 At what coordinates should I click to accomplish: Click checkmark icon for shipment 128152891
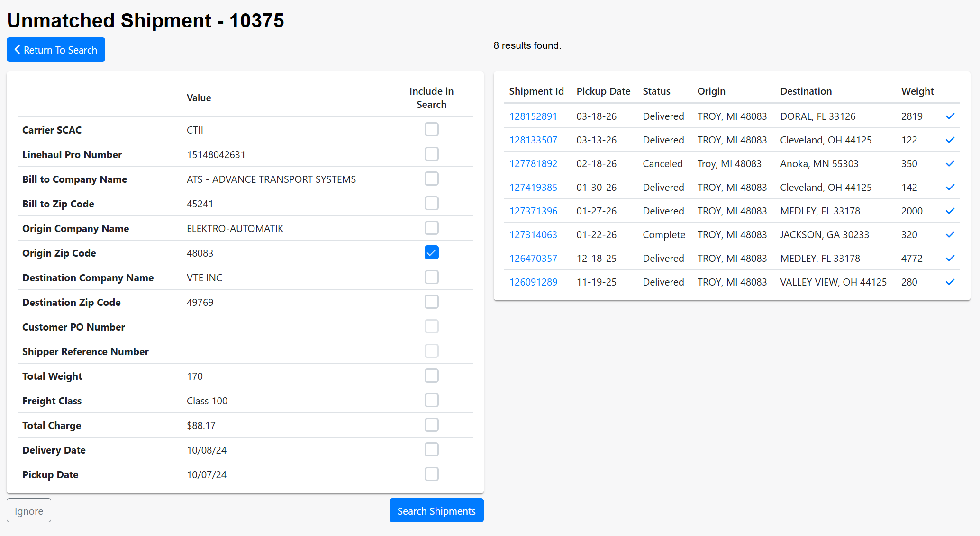point(950,116)
